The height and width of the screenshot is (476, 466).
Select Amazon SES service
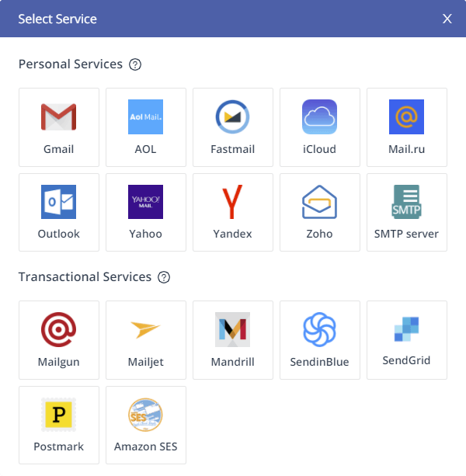click(x=146, y=425)
